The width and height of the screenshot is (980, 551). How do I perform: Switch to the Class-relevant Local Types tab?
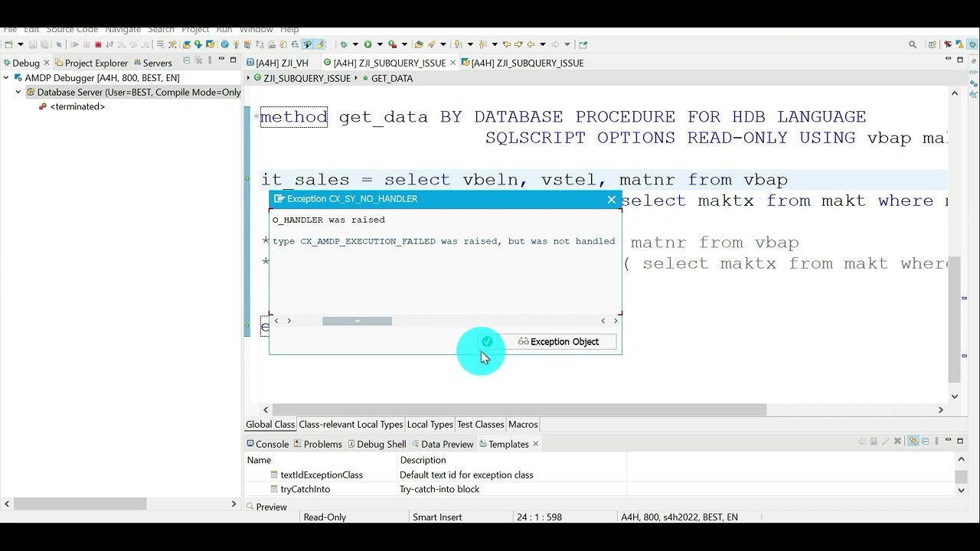pyautogui.click(x=351, y=424)
